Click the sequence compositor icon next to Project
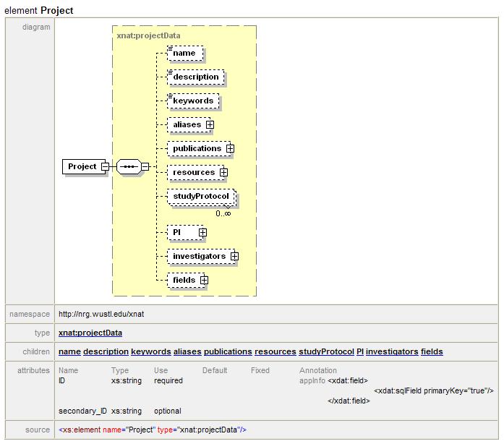 click(128, 166)
